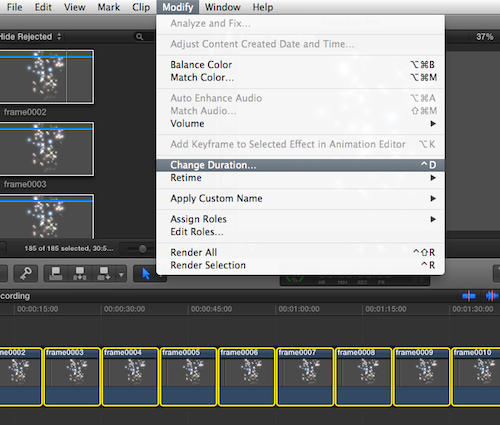The height and width of the screenshot is (425, 500).
Task: Click the browser search magnifier icon
Action: [140, 37]
